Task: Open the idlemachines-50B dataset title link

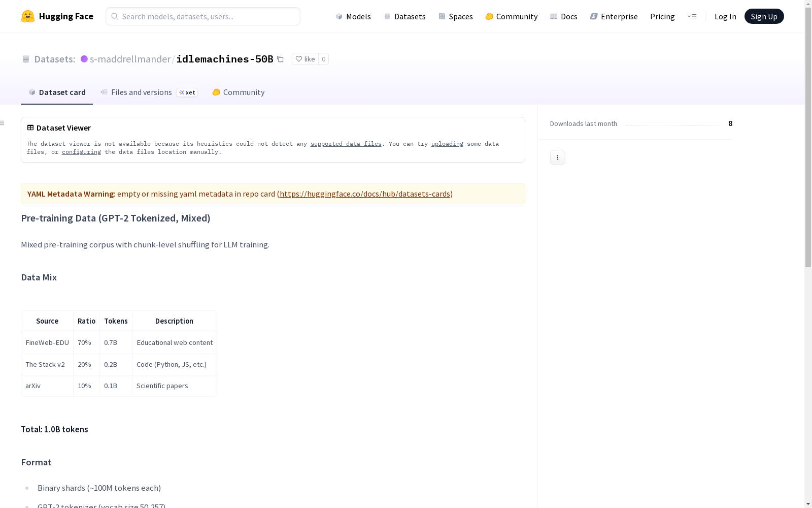Action: pyautogui.click(x=225, y=59)
